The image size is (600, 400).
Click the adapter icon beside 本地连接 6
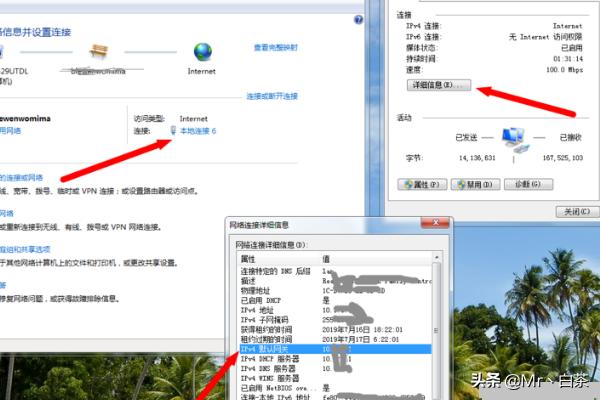pyautogui.click(x=173, y=131)
